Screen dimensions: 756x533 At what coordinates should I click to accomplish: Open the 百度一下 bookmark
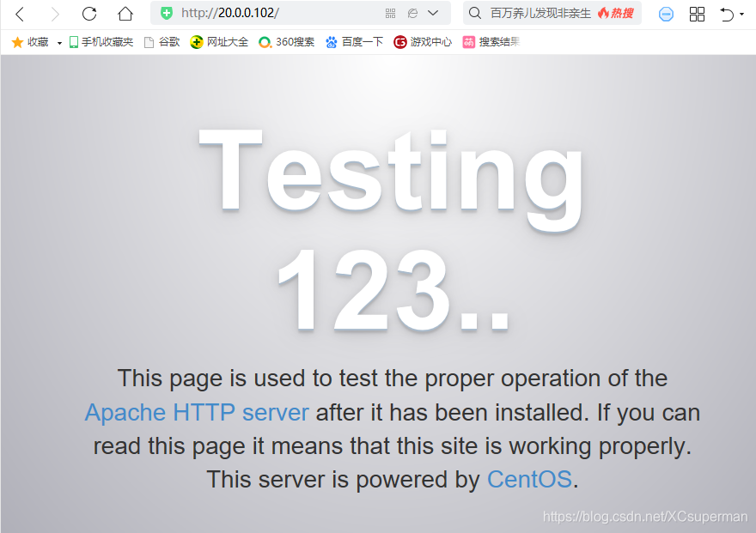354,42
